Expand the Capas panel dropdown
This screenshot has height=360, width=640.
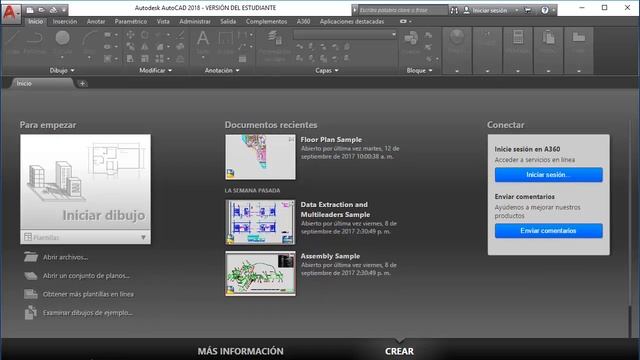(x=327, y=71)
